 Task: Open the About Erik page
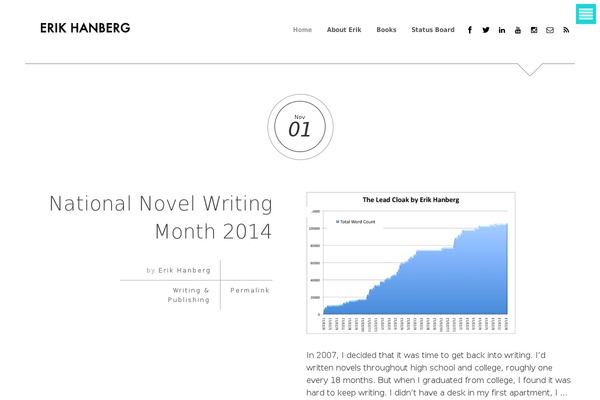point(344,29)
